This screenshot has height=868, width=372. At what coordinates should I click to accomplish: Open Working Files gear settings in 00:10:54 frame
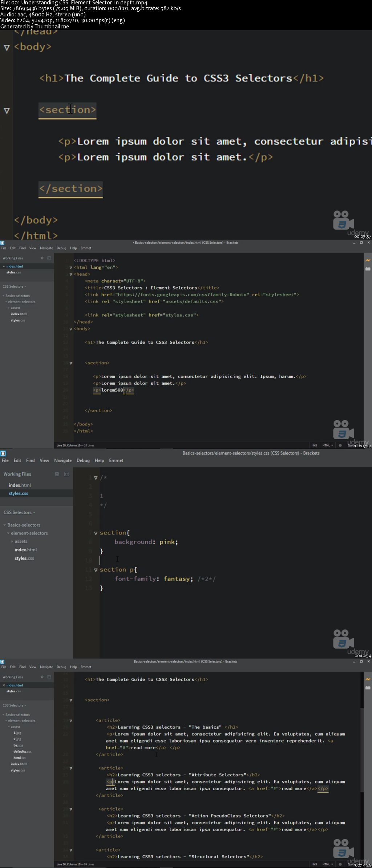(x=57, y=474)
